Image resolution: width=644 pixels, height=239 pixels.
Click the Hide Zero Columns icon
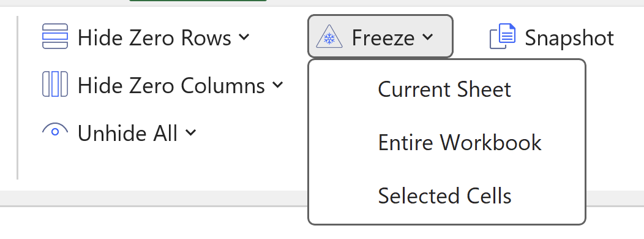pos(55,84)
